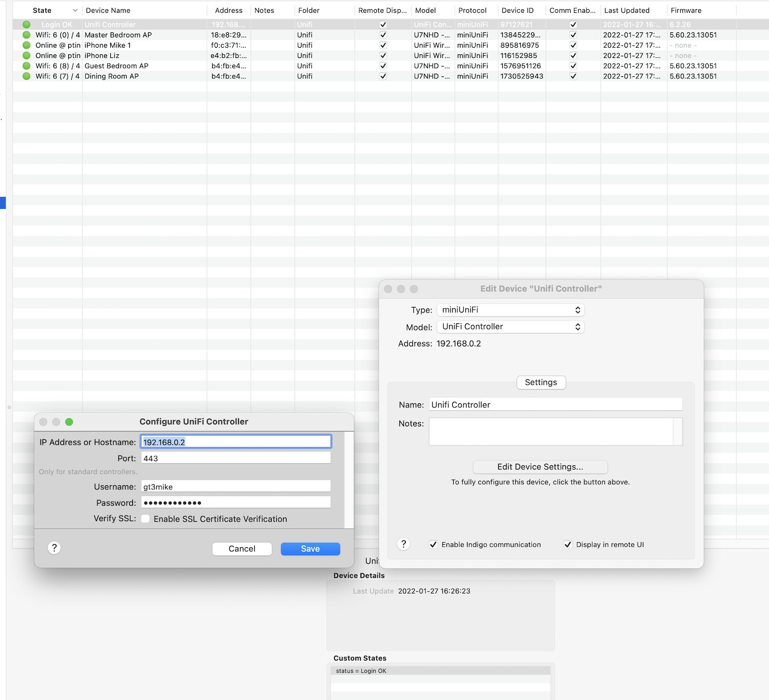
Task: Open help in Edit Device window
Action: pos(403,544)
